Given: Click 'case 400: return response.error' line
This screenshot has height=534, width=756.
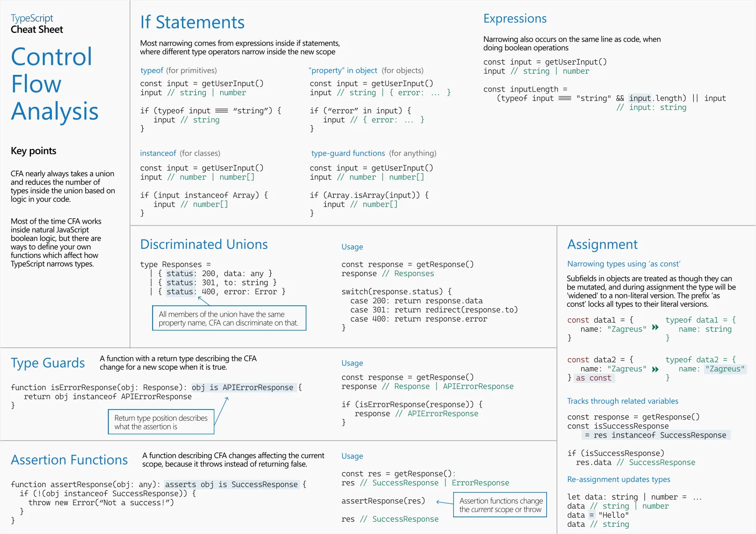Looking at the screenshot, I should coord(419,319).
